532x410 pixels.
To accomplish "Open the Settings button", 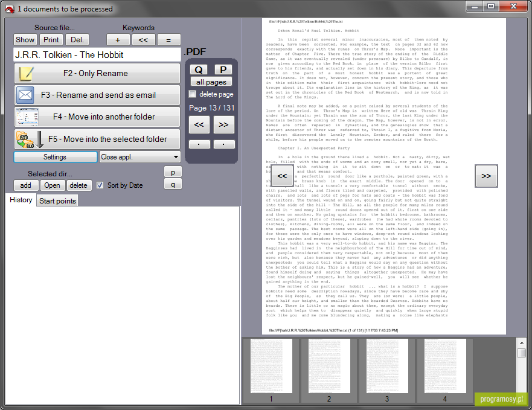I will click(x=56, y=157).
